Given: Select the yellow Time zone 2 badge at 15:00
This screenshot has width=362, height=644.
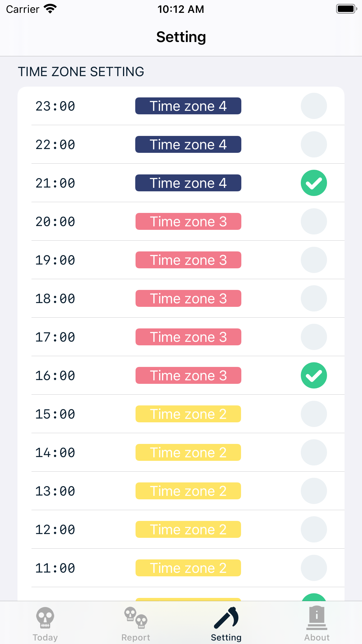Looking at the screenshot, I should click(x=188, y=414).
